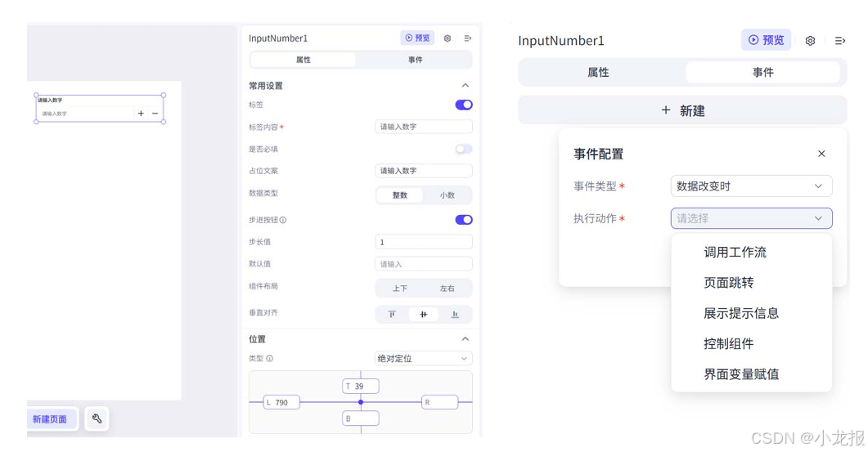Click the settings gear in the right event panel
Viewport: 868px width, 452px height.
[x=810, y=40]
